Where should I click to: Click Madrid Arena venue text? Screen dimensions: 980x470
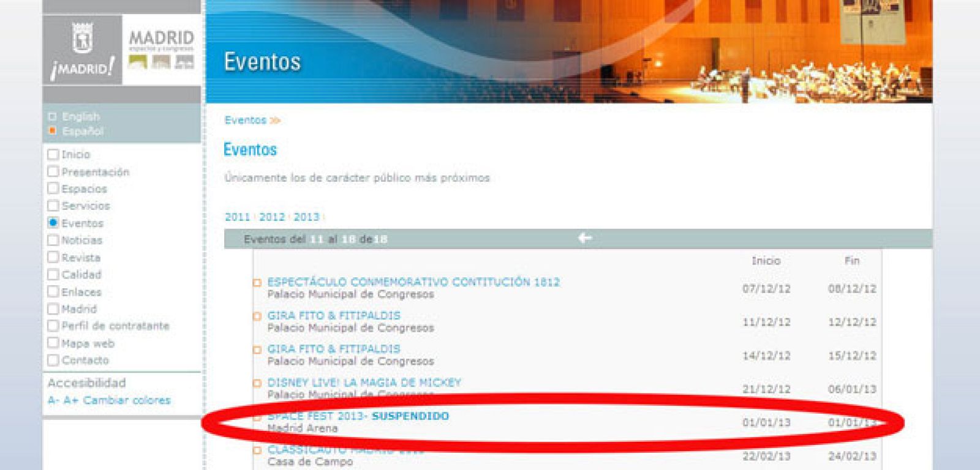(x=303, y=428)
